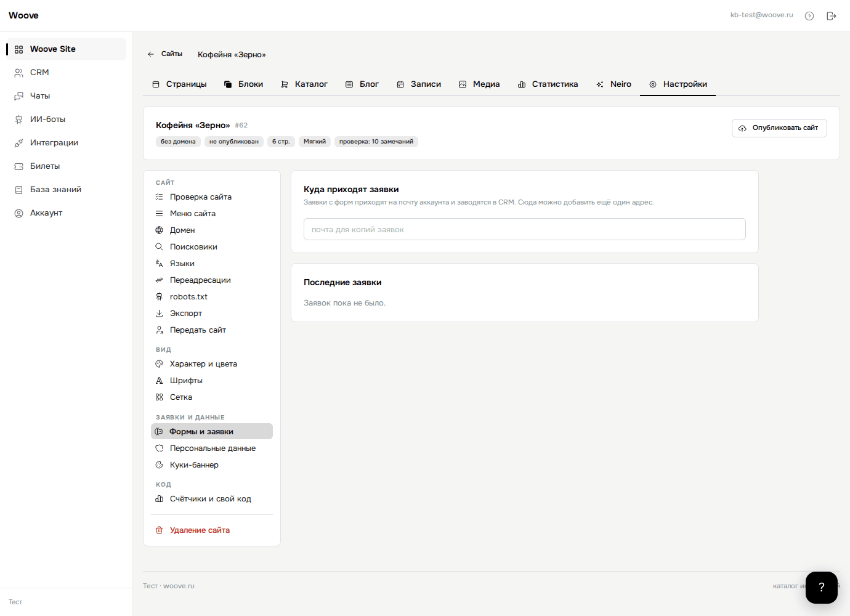Viewport: 850px width, 616px height.
Task: Click the trash icon for Удаление сайта
Action: [160, 530]
